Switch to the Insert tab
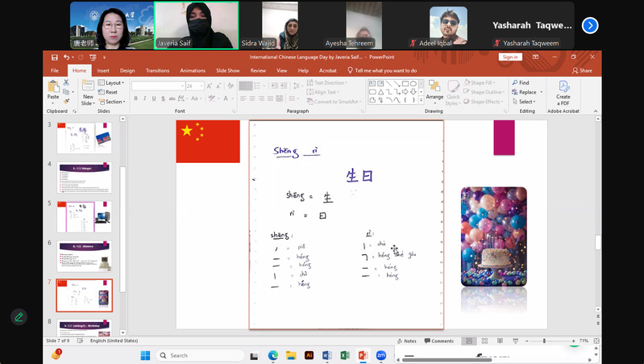Viewport: 644px width, 364px height. click(103, 71)
